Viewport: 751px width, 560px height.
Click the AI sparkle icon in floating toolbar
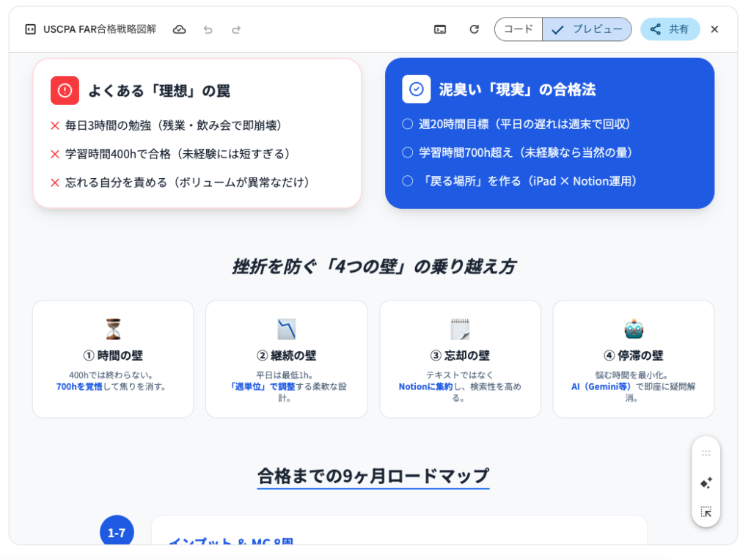tap(706, 483)
